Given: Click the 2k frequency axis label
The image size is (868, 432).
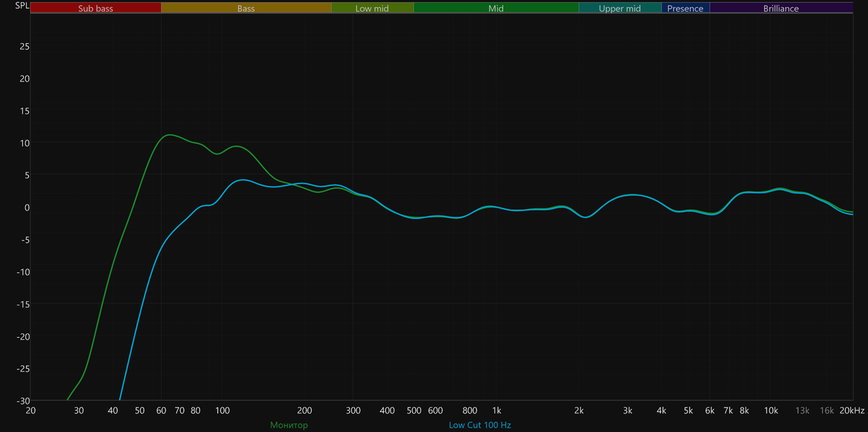Looking at the screenshot, I should pyautogui.click(x=579, y=410).
